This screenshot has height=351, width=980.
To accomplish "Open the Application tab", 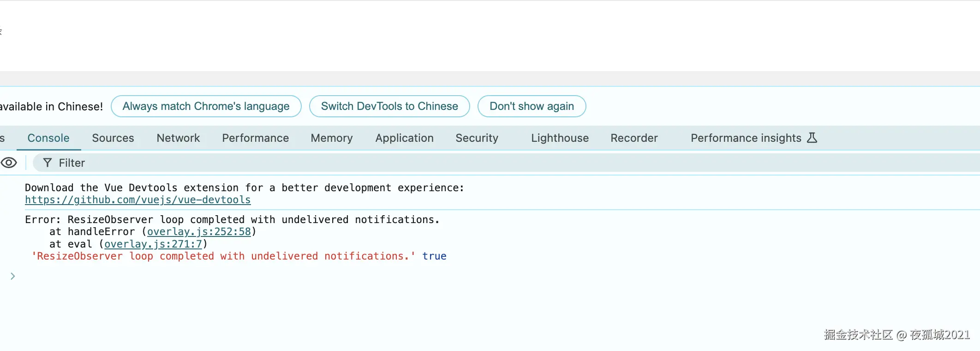I will tap(404, 138).
